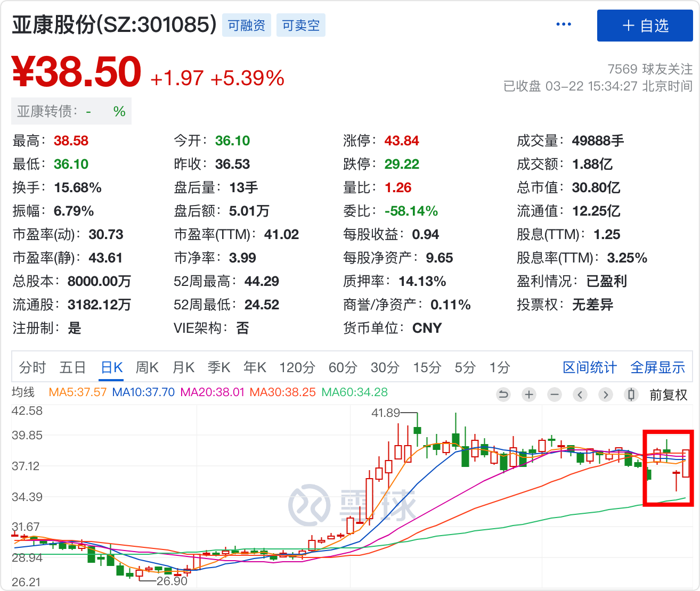Click the chart reset undo arrow icon
The height and width of the screenshot is (591, 700).
[503, 395]
